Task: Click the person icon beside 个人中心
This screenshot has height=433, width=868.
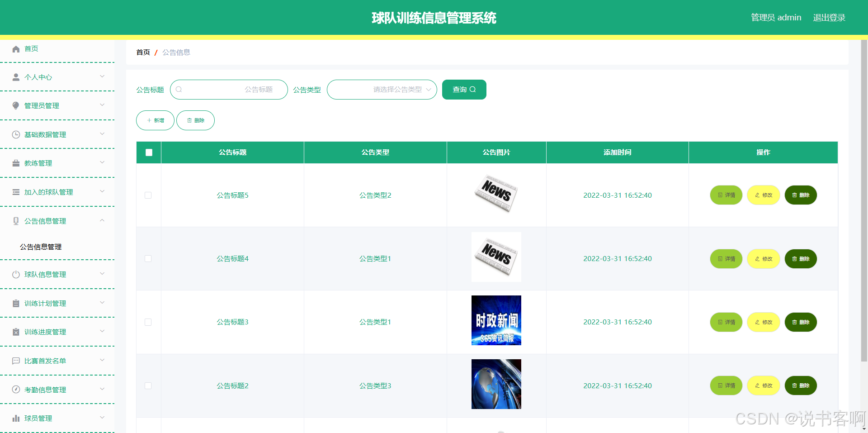Action: click(16, 77)
